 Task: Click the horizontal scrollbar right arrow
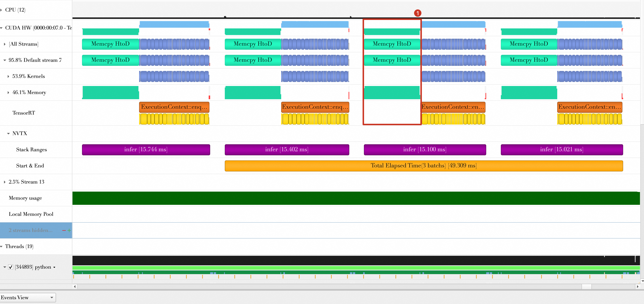click(x=637, y=286)
